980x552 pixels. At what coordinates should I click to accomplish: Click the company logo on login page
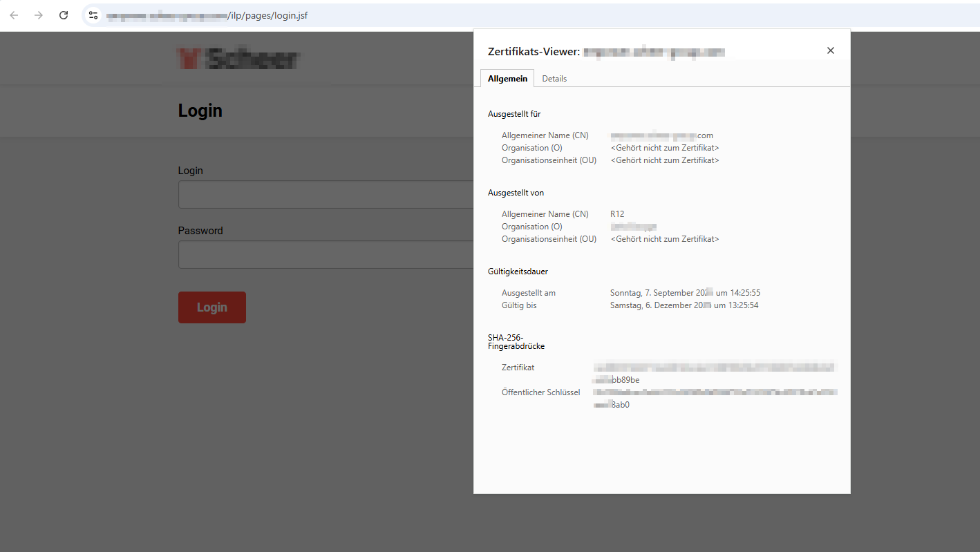(238, 59)
